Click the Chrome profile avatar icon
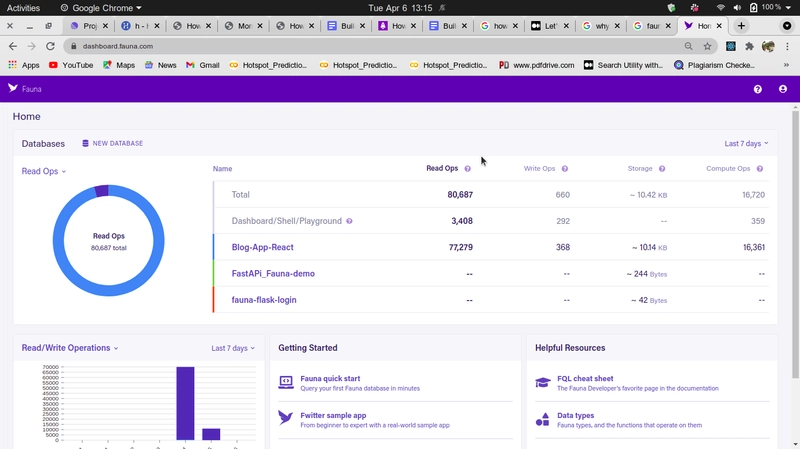This screenshot has width=800, height=449. point(768,46)
